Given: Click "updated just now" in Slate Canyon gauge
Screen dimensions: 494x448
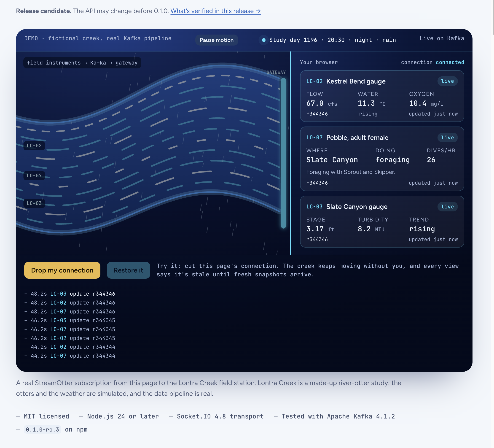Looking at the screenshot, I should tap(433, 239).
